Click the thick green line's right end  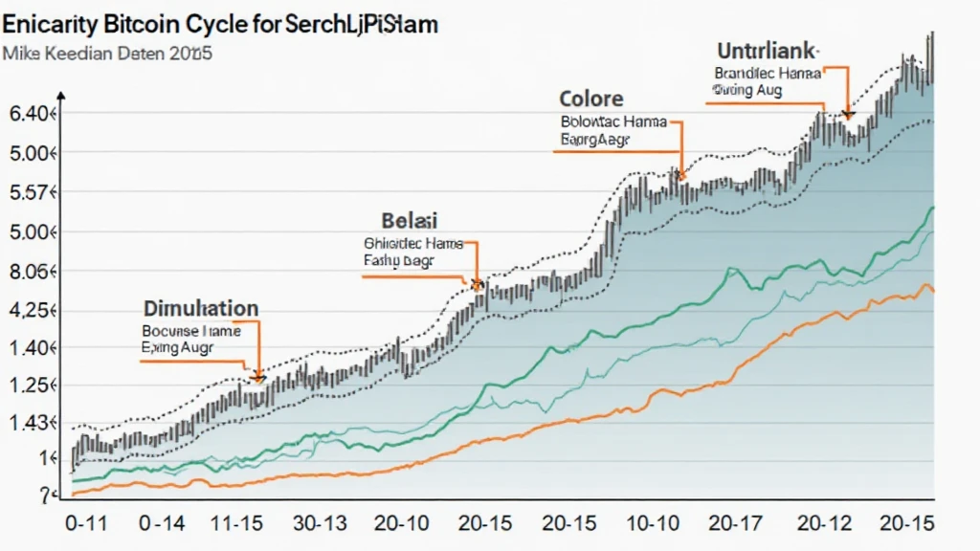click(933, 209)
